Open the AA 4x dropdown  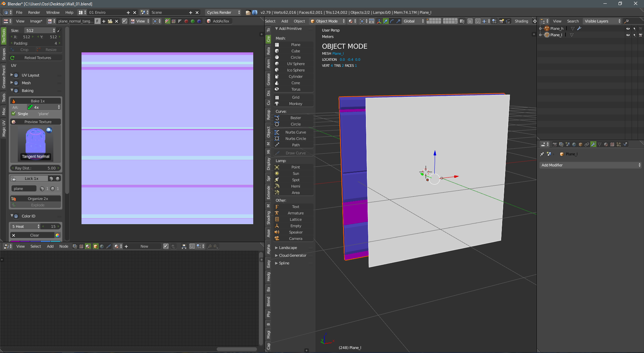(44, 107)
